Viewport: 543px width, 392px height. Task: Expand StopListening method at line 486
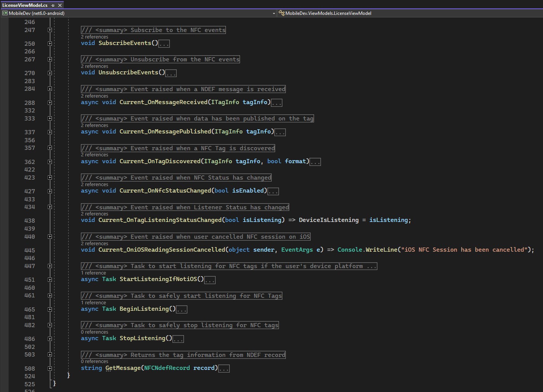pos(50,339)
